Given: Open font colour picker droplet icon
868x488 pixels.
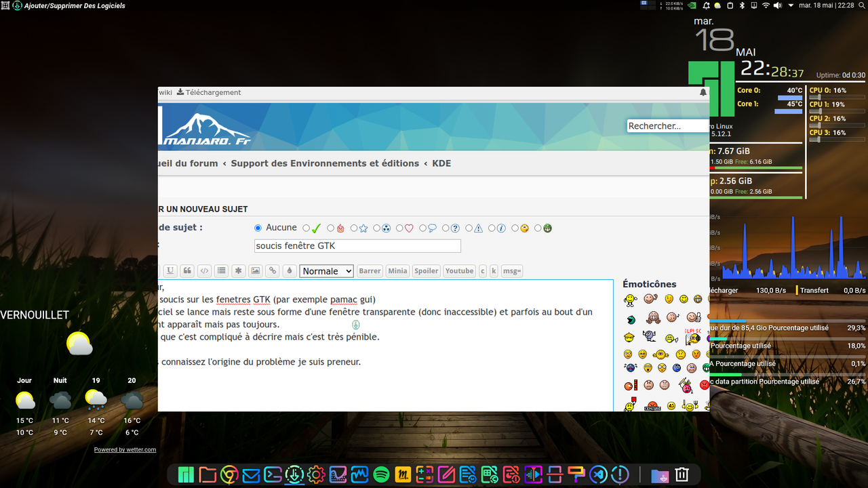Looking at the screenshot, I should coord(289,270).
